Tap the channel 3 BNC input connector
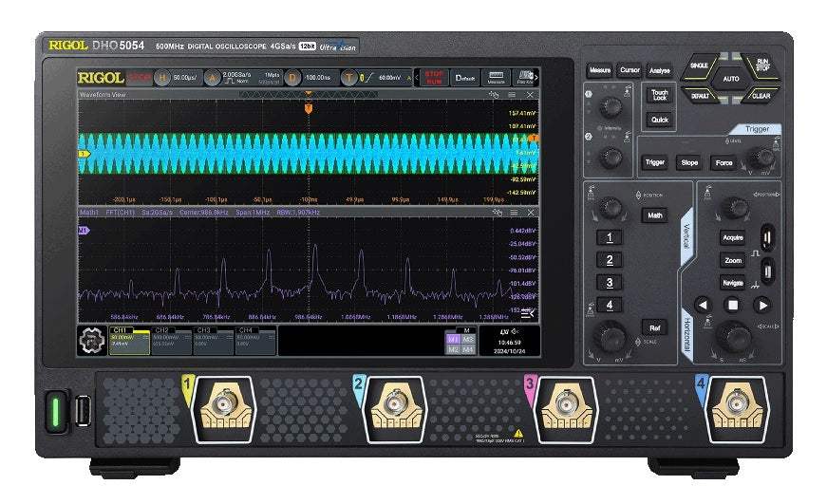827x504 pixels. pyautogui.click(x=566, y=405)
